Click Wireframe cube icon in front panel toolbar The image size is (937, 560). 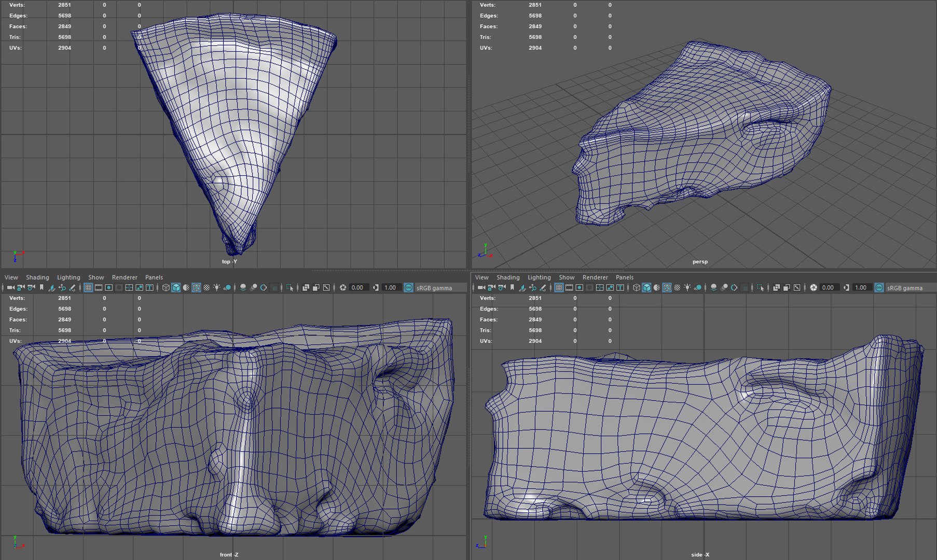pos(166,288)
